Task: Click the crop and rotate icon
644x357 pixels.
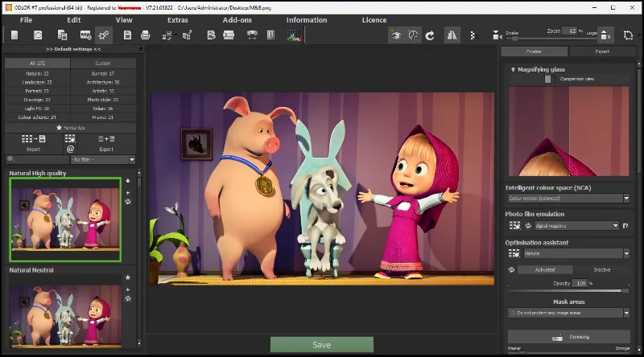Action: point(628,35)
